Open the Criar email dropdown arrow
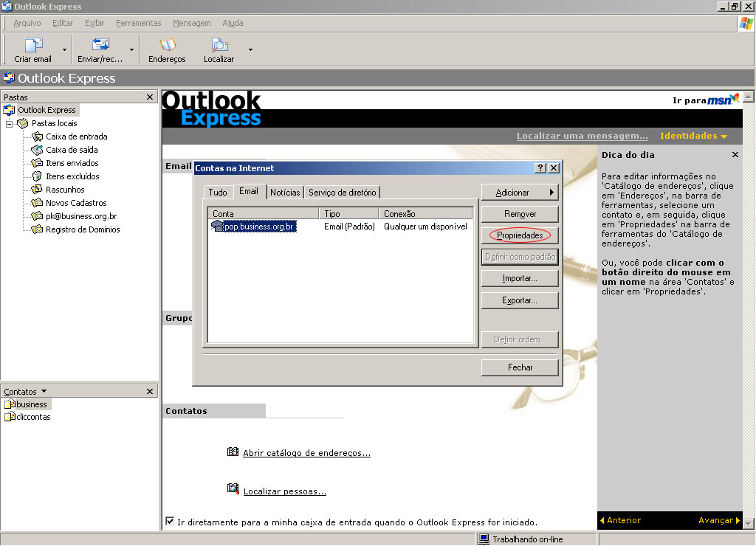Screen dimensions: 756x546 (64, 50)
